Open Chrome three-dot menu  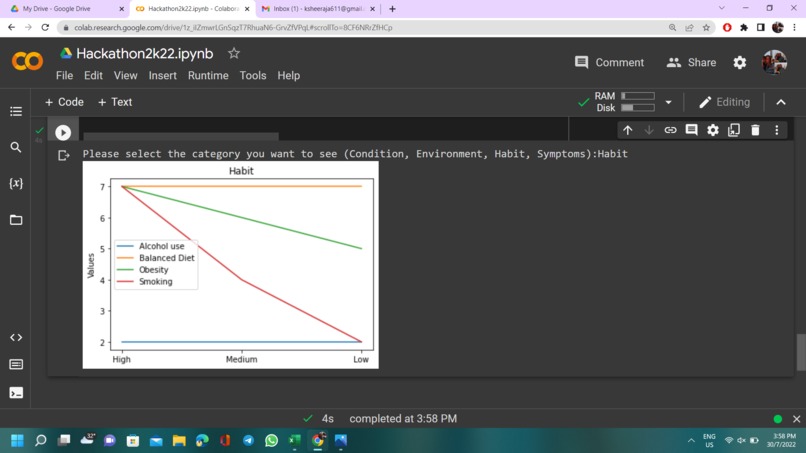click(x=795, y=28)
